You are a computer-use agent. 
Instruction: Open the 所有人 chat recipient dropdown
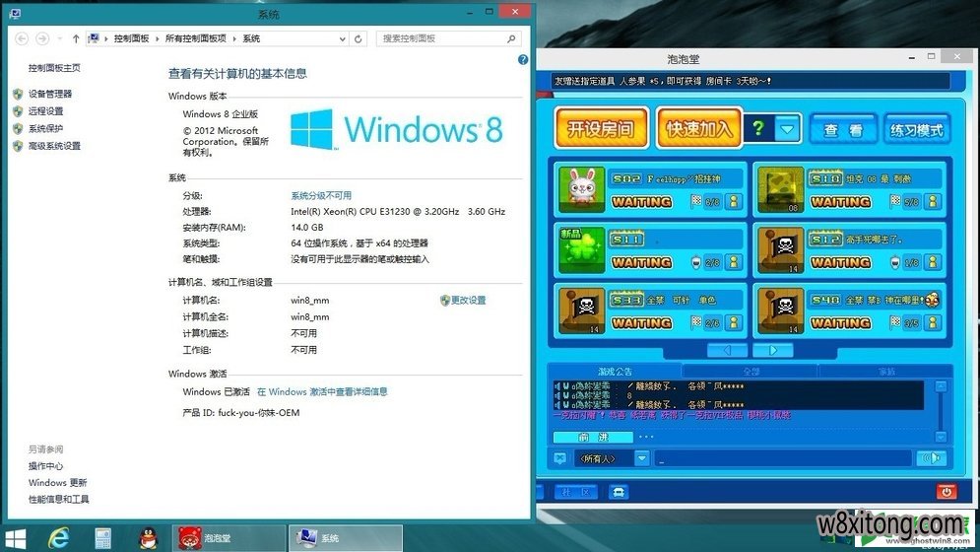[x=641, y=458]
